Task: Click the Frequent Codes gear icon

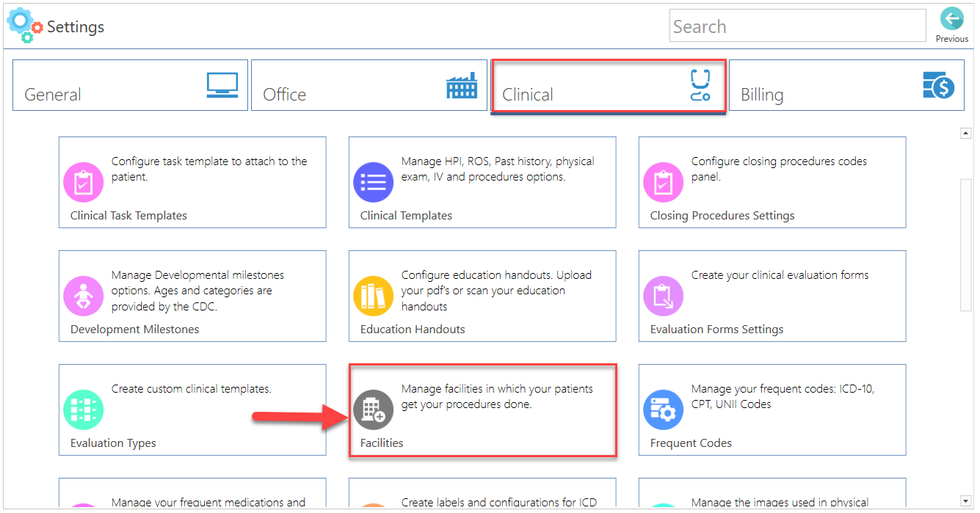Action: pos(663,410)
